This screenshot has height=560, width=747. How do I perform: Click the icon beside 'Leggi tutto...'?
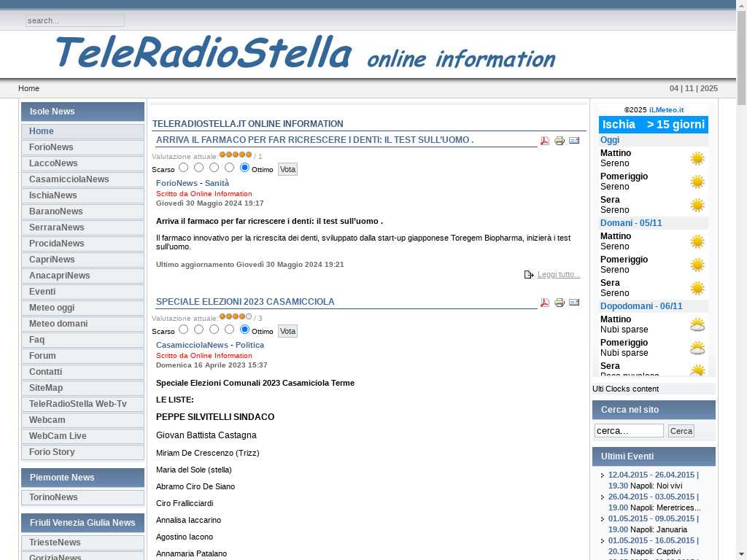pos(529,275)
